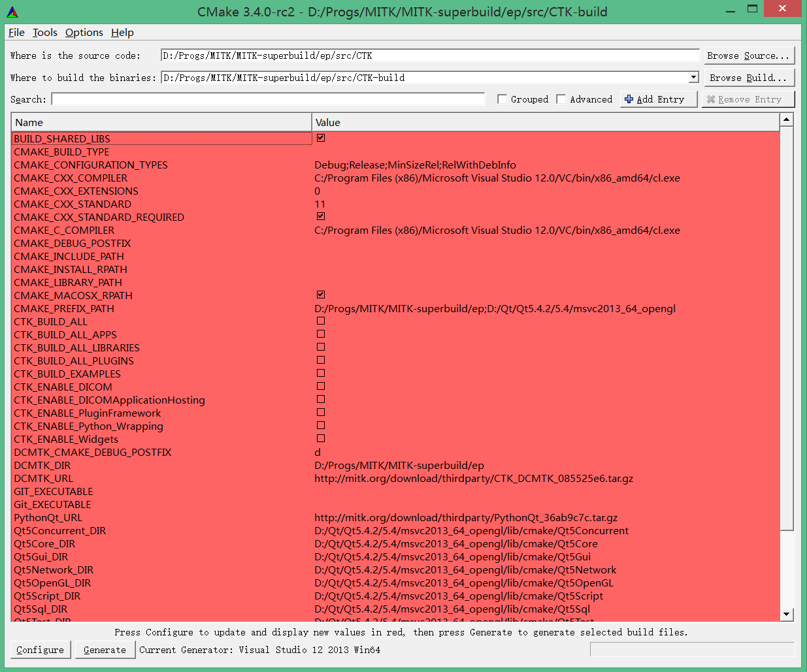Toggle the Advanced checkbox
The image size is (807, 672).
coord(561,99)
